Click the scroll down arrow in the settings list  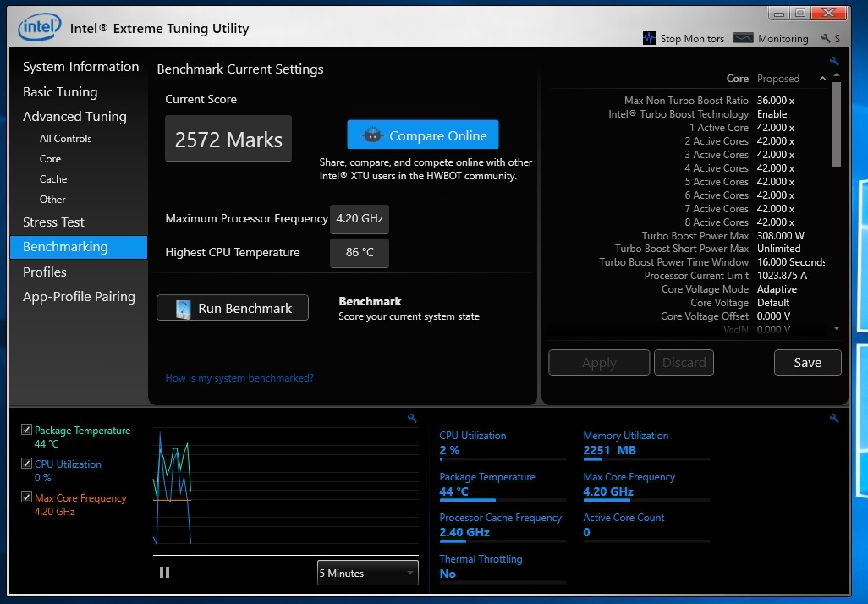[837, 328]
